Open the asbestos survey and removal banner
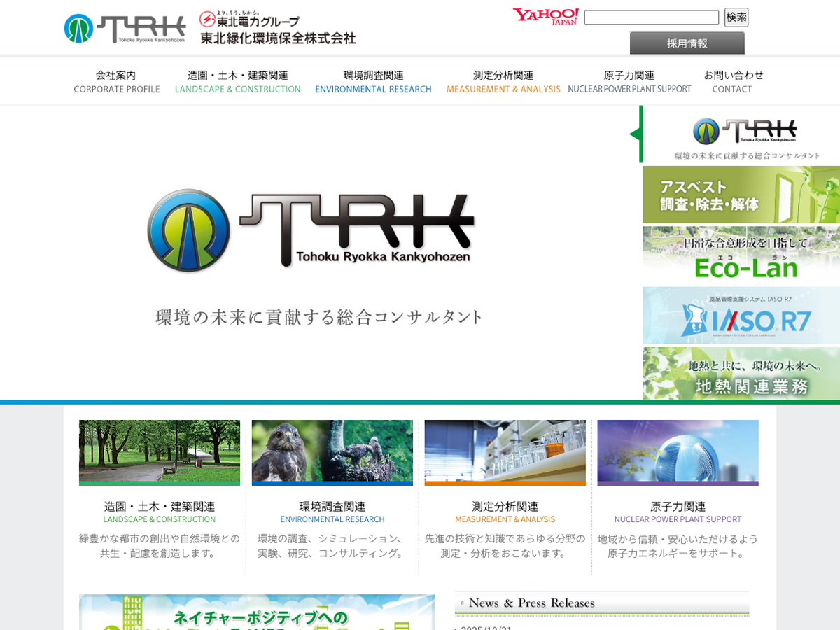Image resolution: width=840 pixels, height=630 pixels. 741,195
